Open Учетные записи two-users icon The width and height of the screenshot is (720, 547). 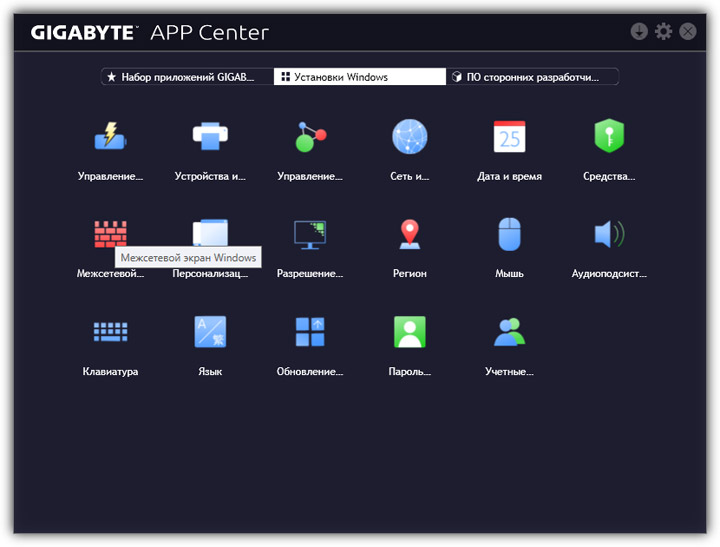tap(509, 332)
